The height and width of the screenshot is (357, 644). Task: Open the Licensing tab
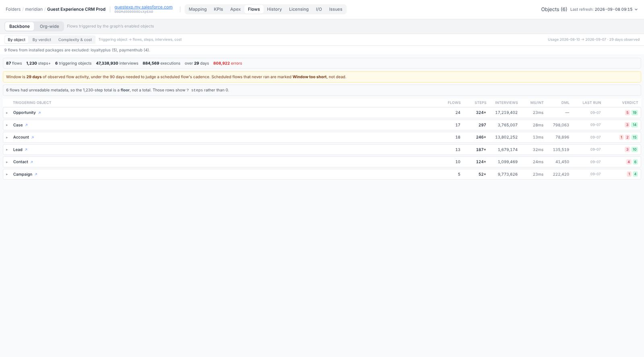click(x=299, y=9)
